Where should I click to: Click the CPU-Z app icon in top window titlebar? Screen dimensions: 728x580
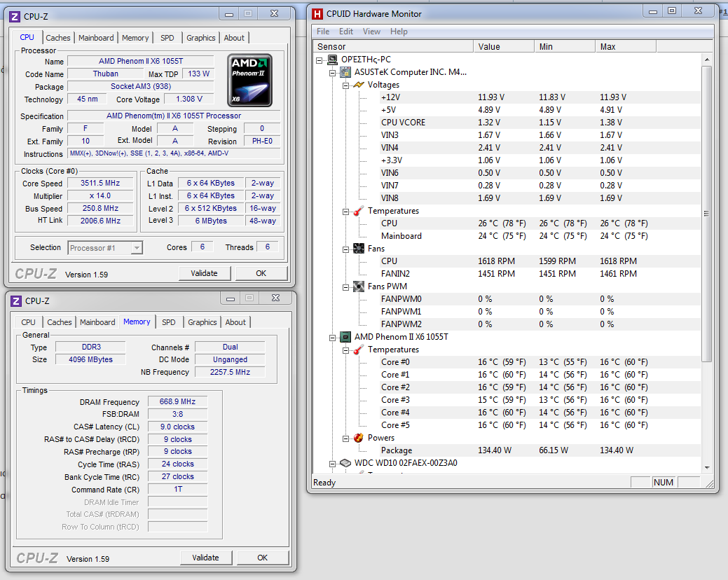(x=15, y=17)
